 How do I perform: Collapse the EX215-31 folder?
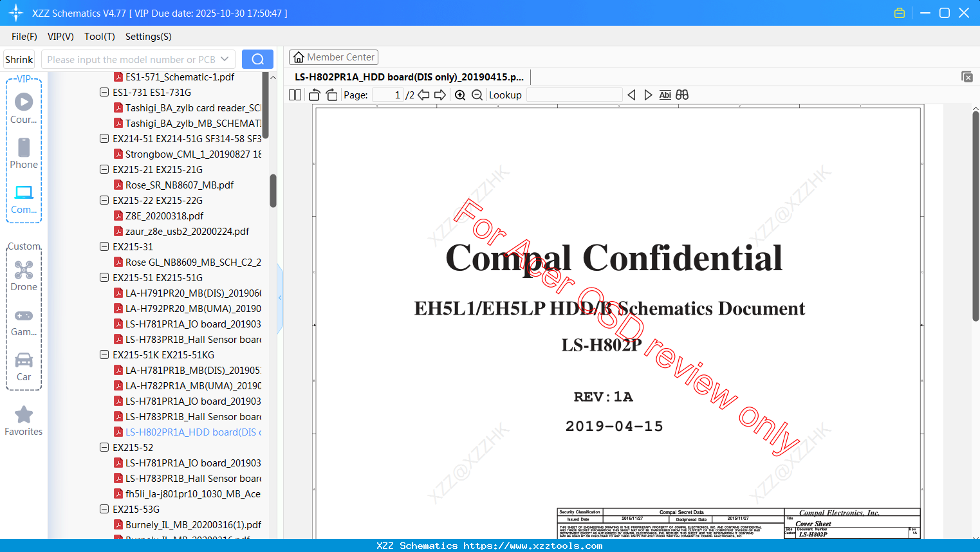(104, 246)
